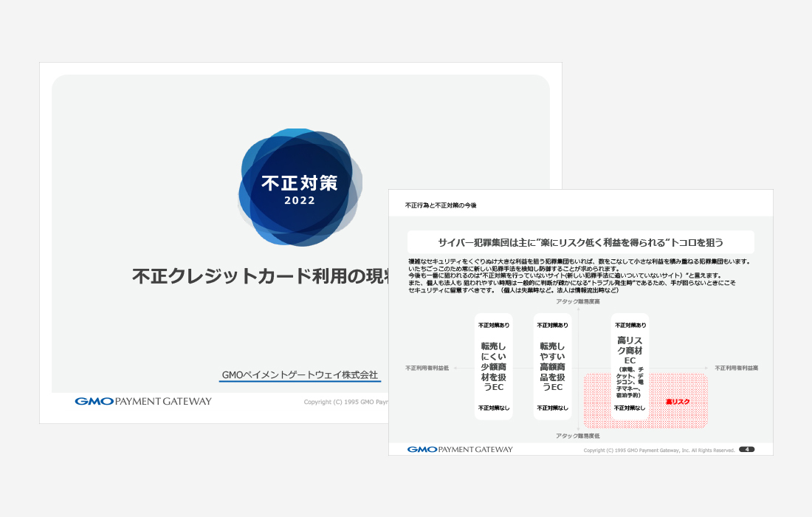Click the header 不正行為と不正対策の今後
812x517 pixels.
tap(441, 205)
